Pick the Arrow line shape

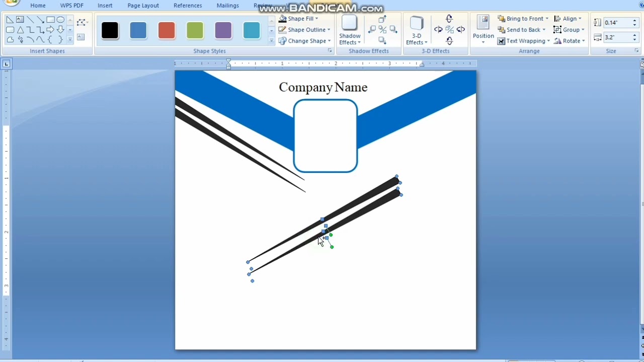click(x=40, y=20)
